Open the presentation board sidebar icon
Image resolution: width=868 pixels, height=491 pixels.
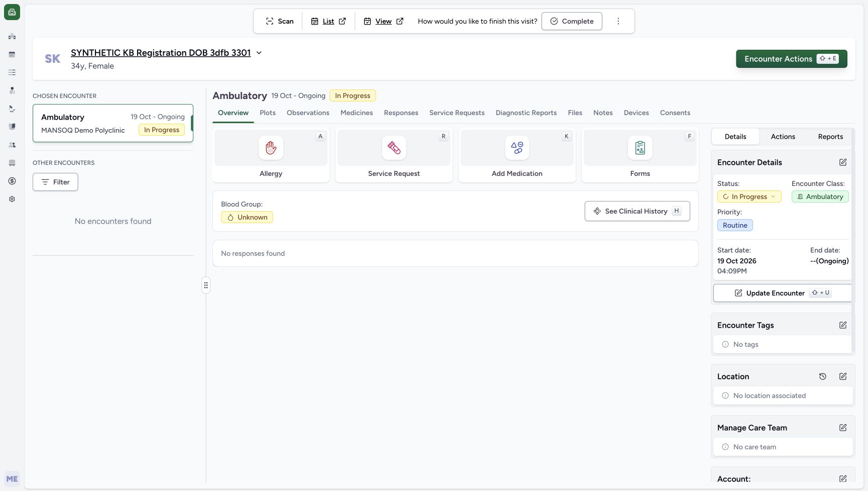click(12, 163)
